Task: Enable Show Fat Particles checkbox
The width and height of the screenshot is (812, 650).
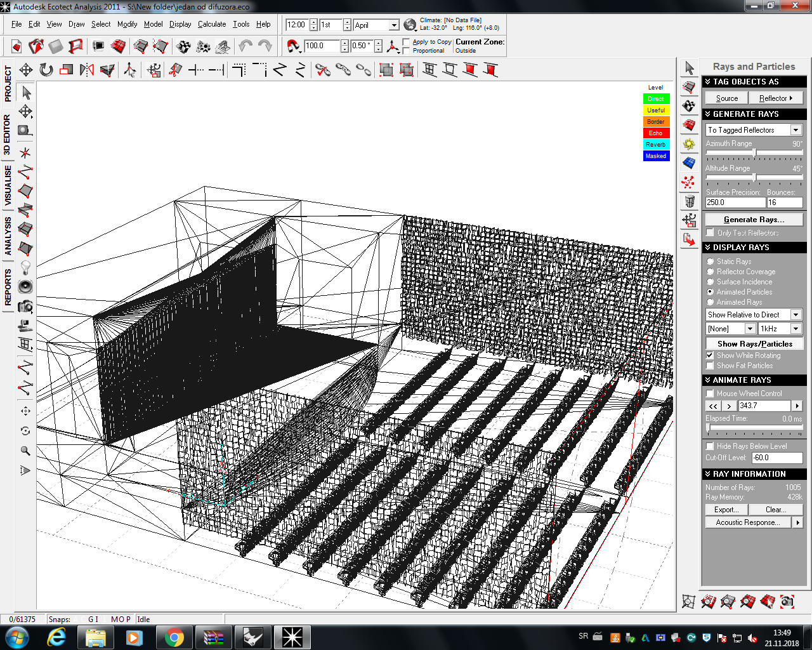Action: 710,366
